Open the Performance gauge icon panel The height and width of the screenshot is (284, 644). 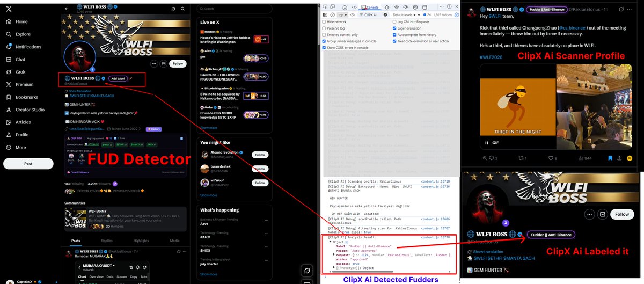click(406, 8)
